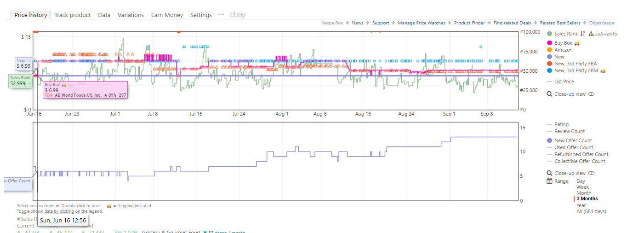Open the OlgasKeepa account link
Viewport: 644px width, 233px height.
coord(602,23)
